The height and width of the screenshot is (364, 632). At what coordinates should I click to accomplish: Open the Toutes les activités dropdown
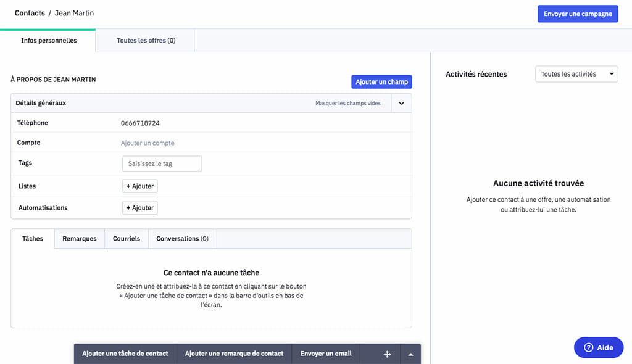click(576, 73)
